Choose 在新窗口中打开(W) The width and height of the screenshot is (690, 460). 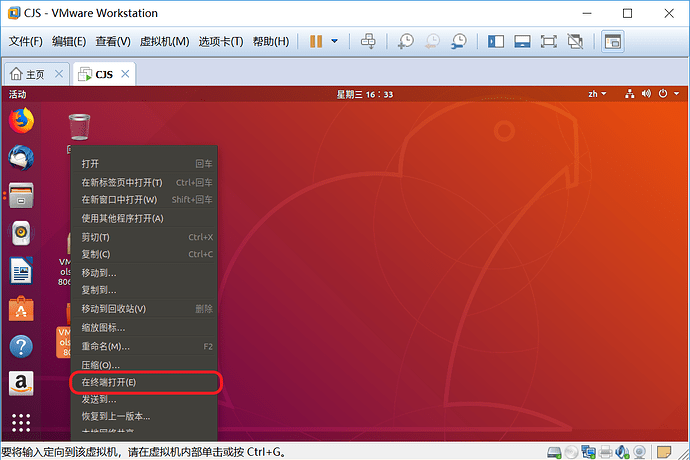tap(144, 199)
